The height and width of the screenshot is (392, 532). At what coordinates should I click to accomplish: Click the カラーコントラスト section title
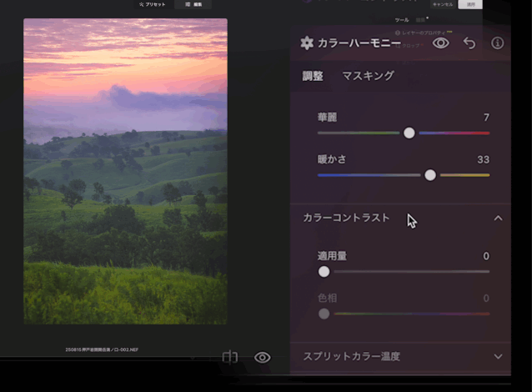coord(346,218)
